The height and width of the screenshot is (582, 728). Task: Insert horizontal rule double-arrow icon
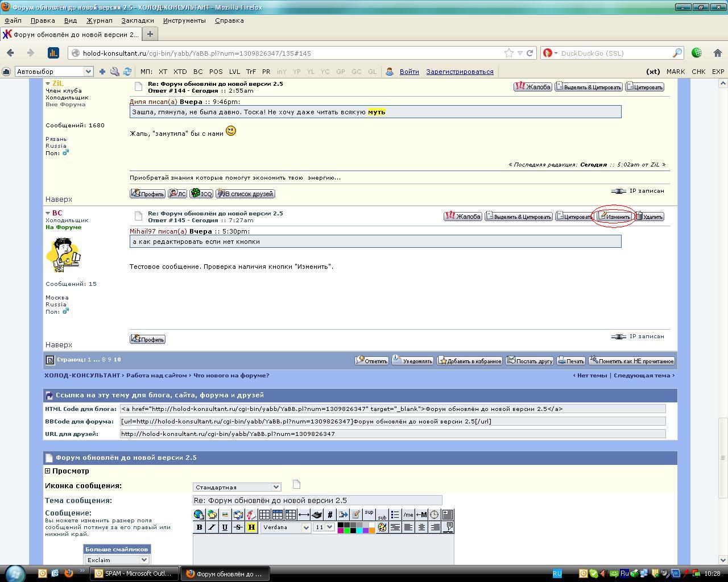coord(304,514)
